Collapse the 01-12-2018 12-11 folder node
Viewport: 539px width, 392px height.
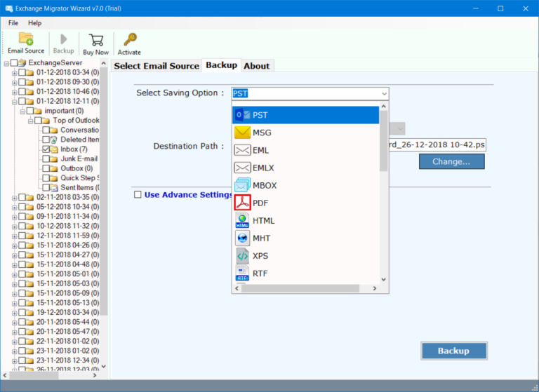point(15,102)
